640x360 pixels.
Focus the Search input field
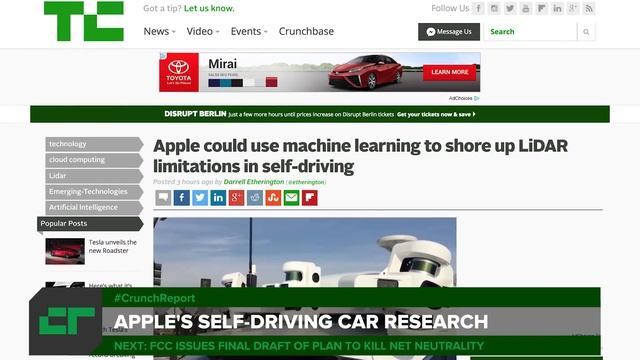tap(531, 32)
